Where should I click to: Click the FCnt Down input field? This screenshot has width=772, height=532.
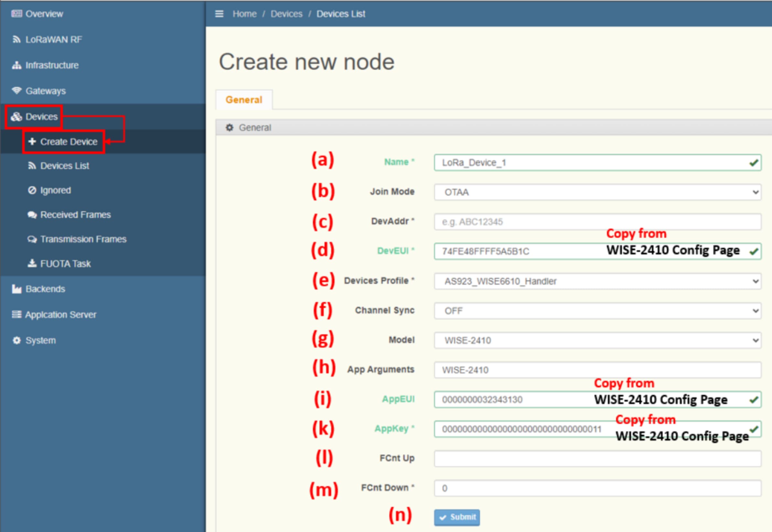[x=597, y=488]
